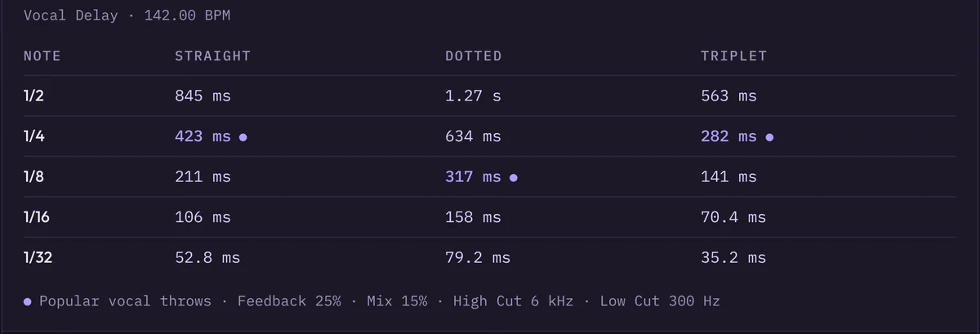
Task: Pick the 1/2 straight 845 ms value
Action: [203, 96]
